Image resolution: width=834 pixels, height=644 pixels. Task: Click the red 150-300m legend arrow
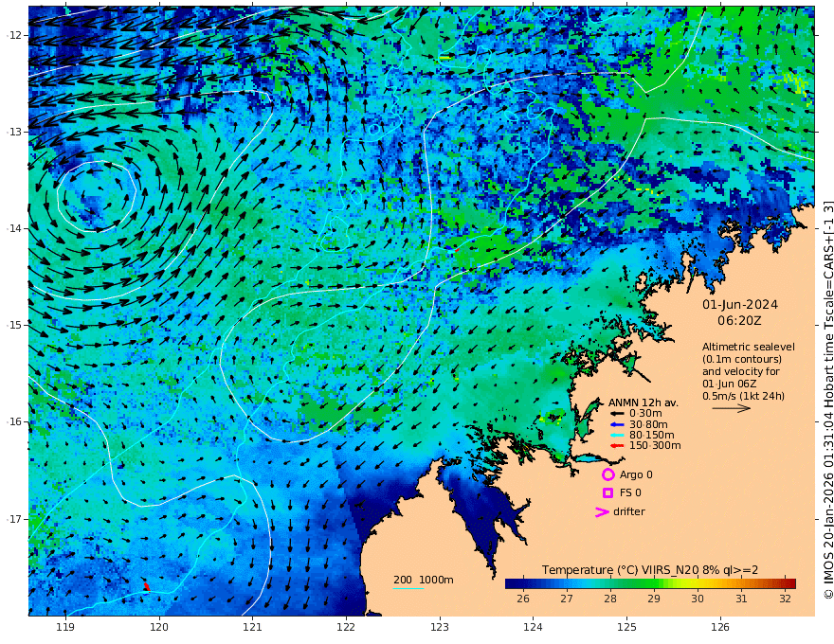click(617, 446)
